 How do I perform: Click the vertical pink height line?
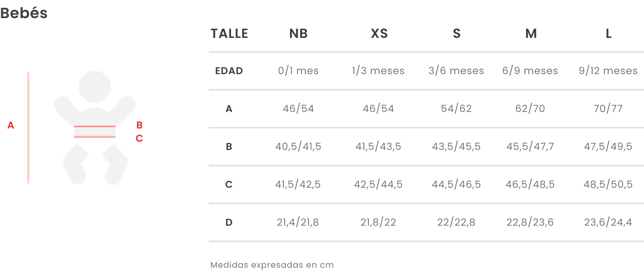tap(28, 128)
